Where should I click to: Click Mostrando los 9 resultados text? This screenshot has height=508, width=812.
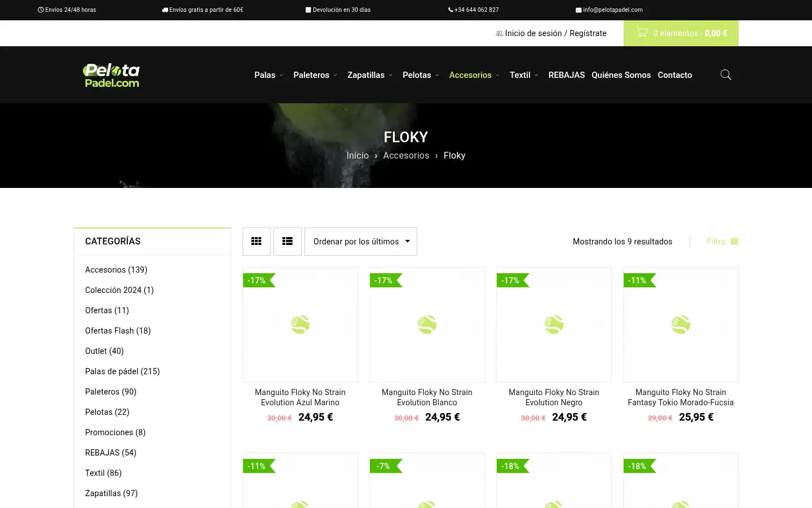click(623, 242)
